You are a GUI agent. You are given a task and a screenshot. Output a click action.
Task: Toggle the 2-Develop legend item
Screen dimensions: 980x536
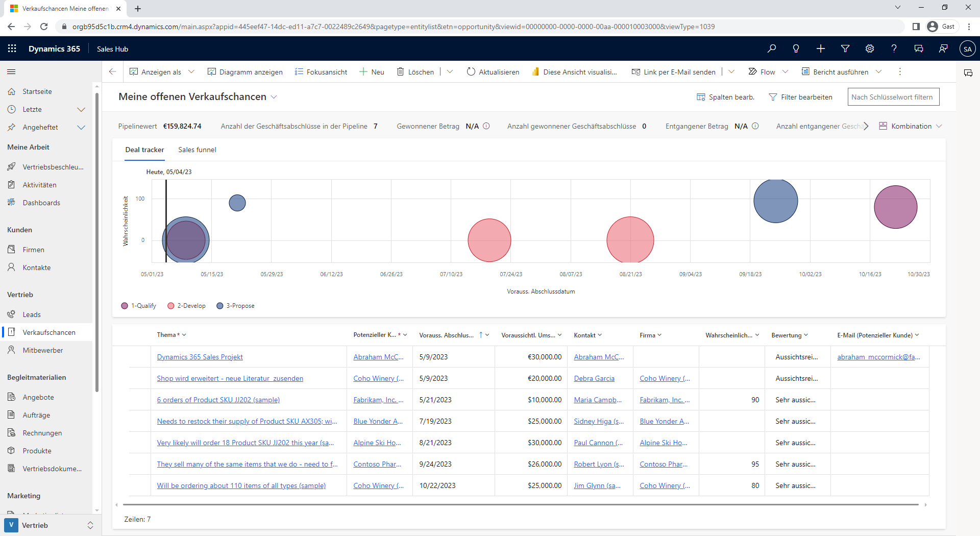tap(186, 306)
